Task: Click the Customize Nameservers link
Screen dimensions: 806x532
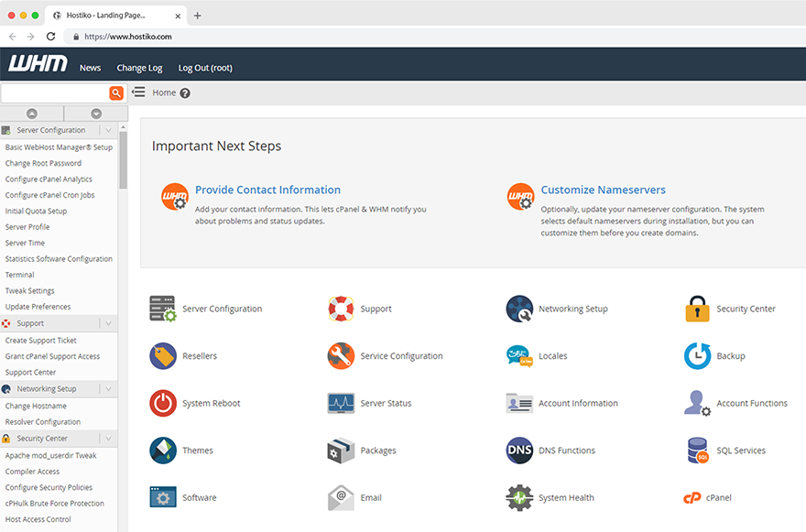Action: (603, 190)
